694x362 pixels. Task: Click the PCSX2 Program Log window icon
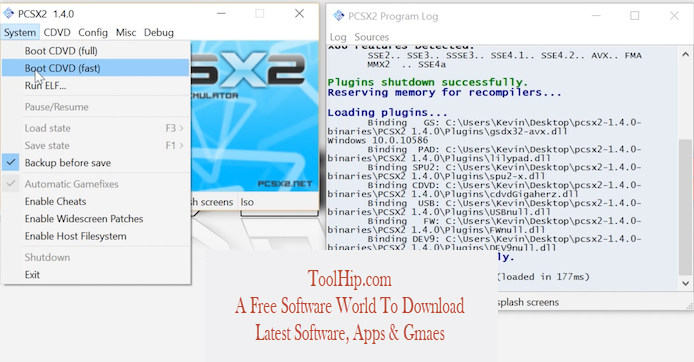click(x=339, y=16)
